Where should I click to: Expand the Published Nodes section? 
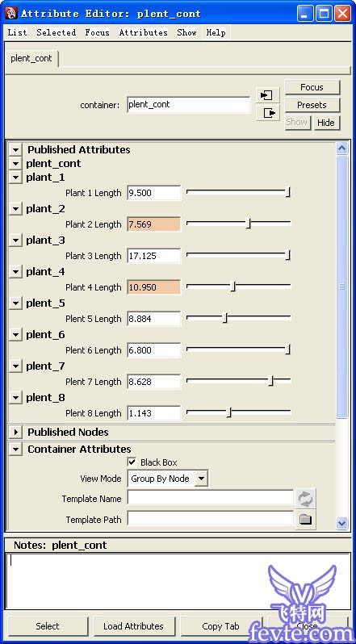coord(15,432)
